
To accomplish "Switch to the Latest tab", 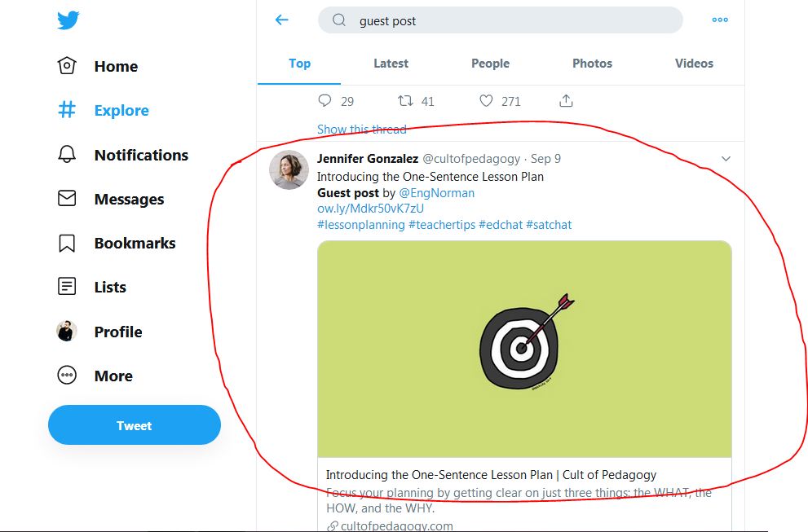I will tap(391, 64).
